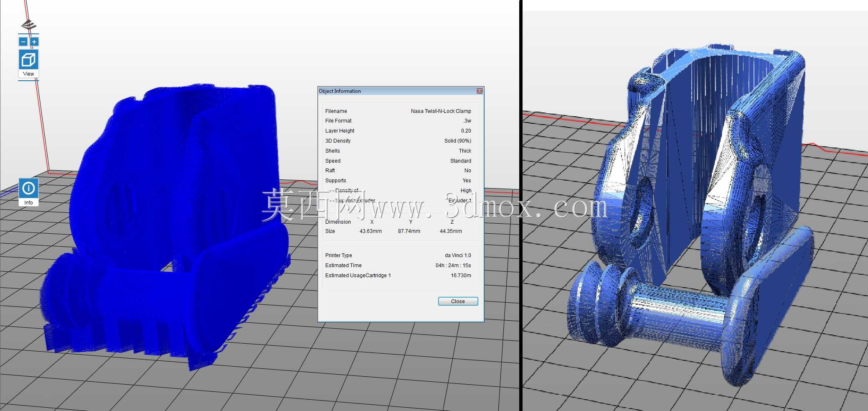Click the Printer Type value da Vinci 1.0
This screenshot has height=411, width=868.
pos(457,255)
